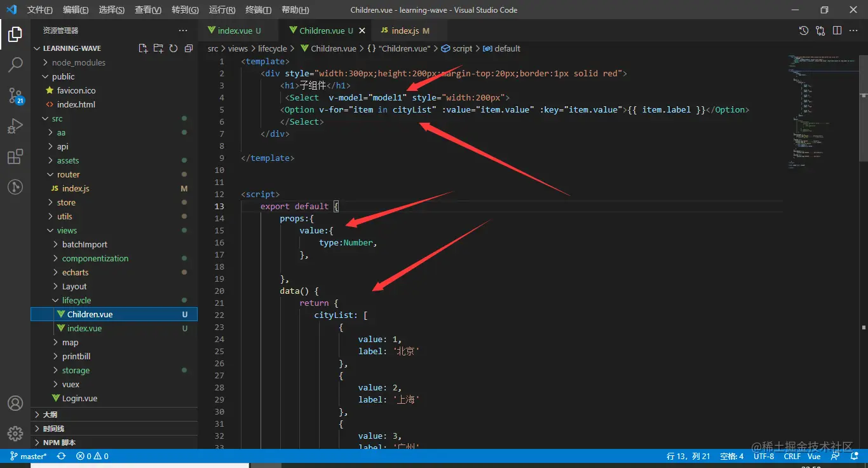Select the Vue language mode indicator
The image size is (868, 468).
click(814, 456)
